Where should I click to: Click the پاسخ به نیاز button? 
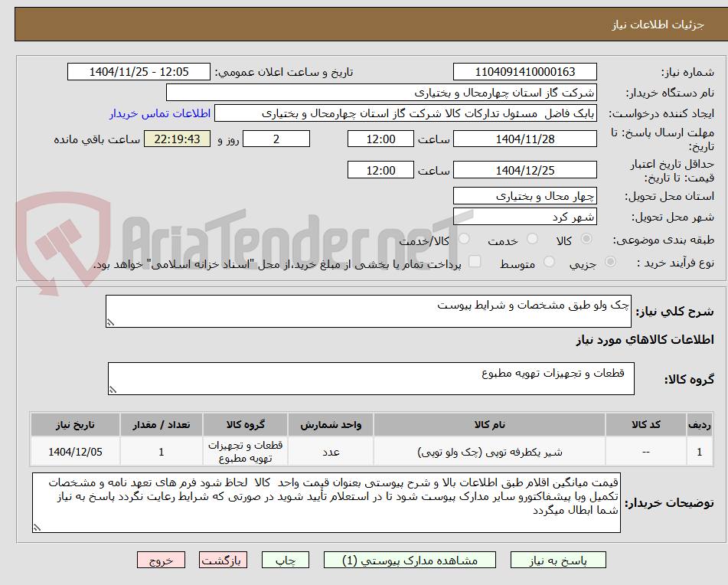558,560
